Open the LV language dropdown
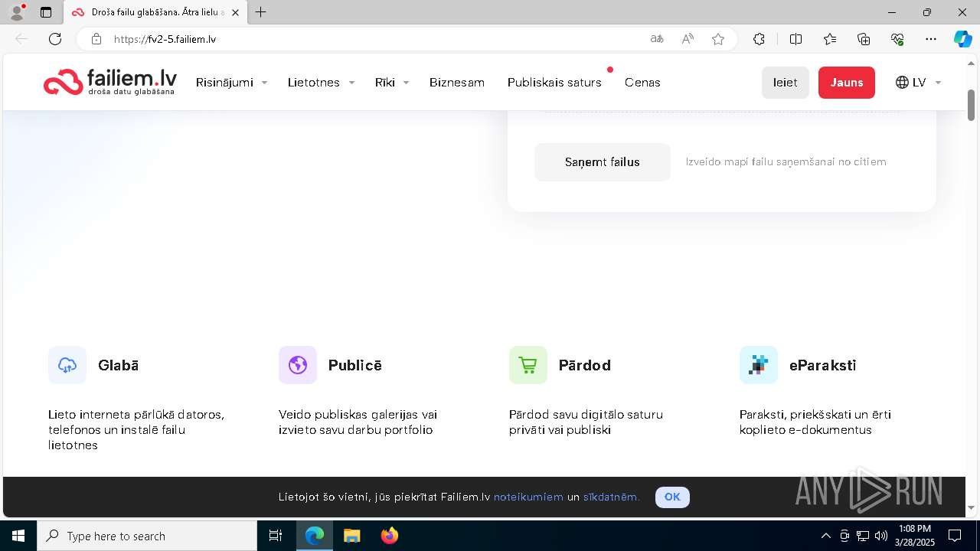The image size is (980, 551). point(918,83)
